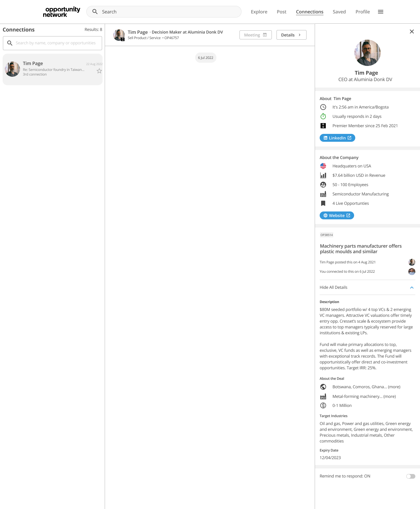Expand the countries list (more)
The image size is (420, 509).
pos(394,387)
